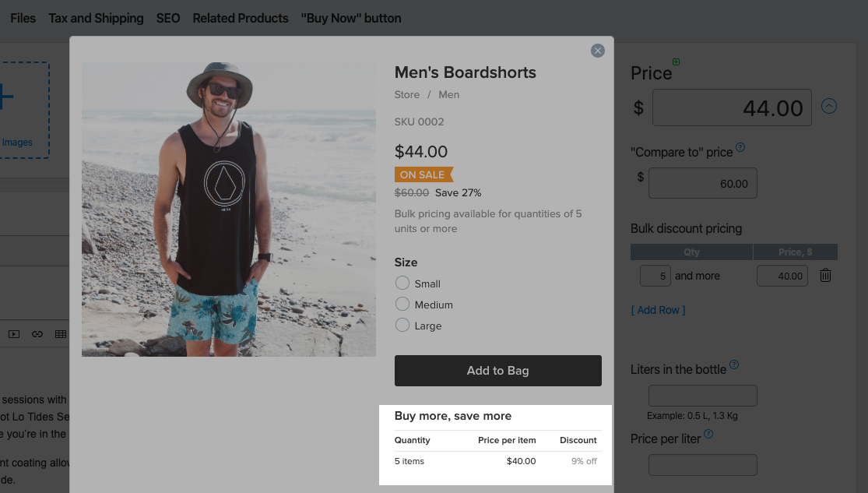Go to the SEO tab
This screenshot has height=493, width=868.
pyautogui.click(x=167, y=18)
